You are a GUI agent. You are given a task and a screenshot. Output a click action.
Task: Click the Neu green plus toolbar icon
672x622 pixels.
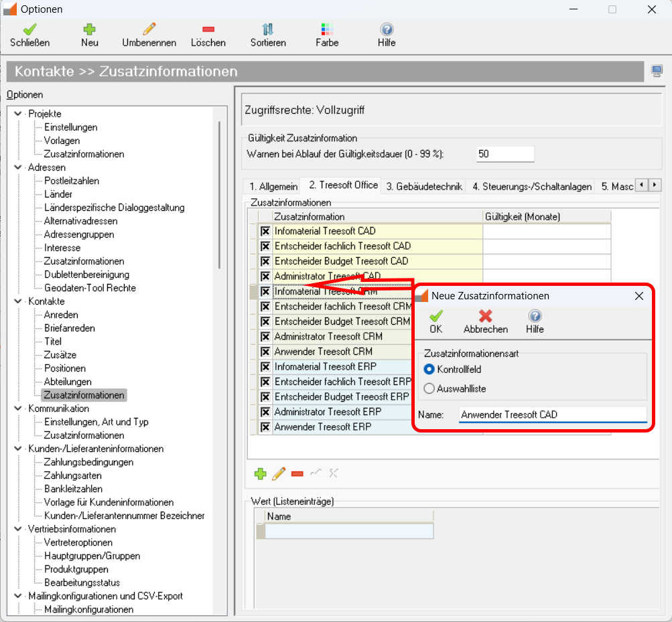[89, 30]
